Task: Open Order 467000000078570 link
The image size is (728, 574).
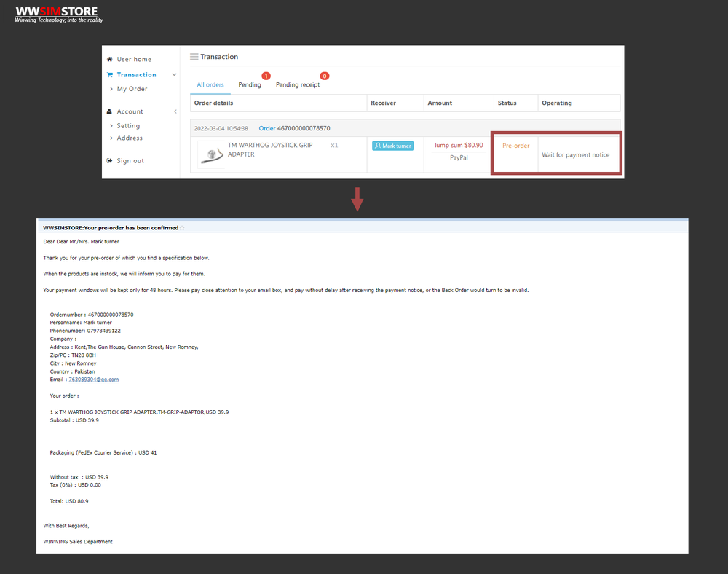Action: click(294, 128)
